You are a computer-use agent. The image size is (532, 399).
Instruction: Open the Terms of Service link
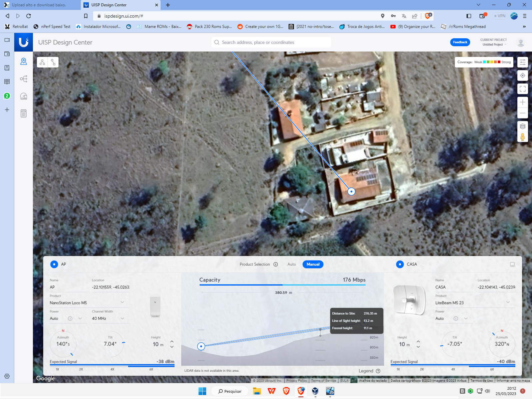[x=324, y=381]
